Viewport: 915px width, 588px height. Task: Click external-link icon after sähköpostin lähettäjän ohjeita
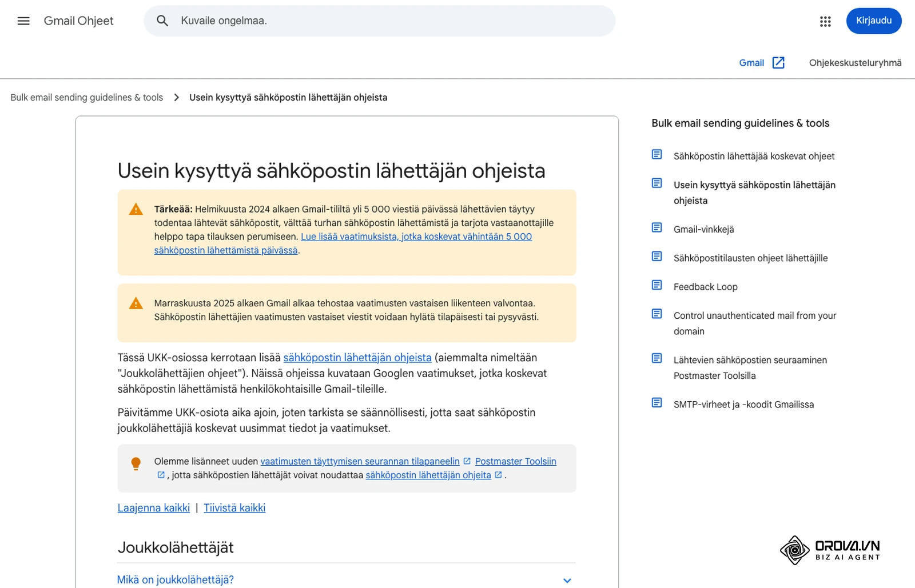point(499,475)
